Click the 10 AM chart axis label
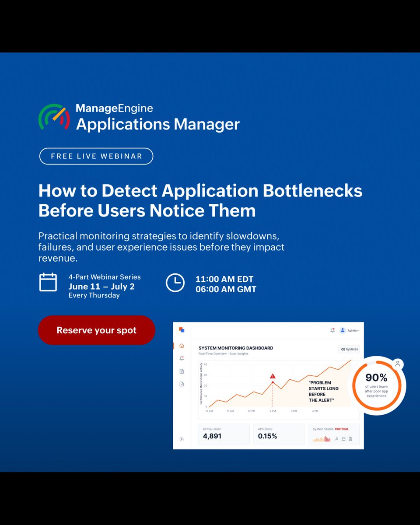This screenshot has width=420, height=525. click(209, 411)
